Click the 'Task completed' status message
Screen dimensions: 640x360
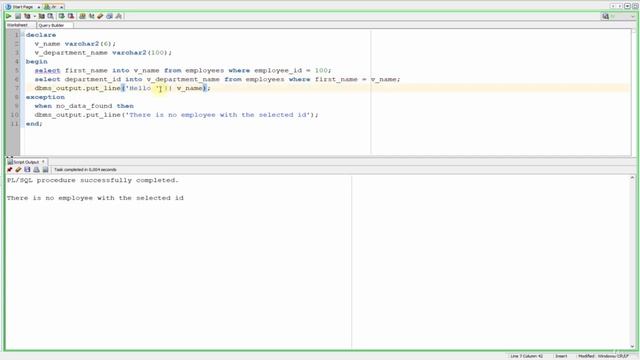(x=85, y=169)
